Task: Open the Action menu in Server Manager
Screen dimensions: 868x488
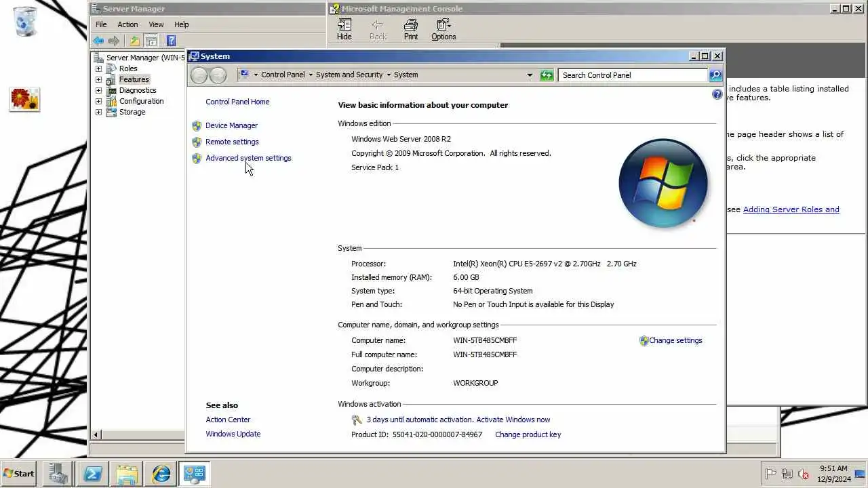Action: tap(127, 24)
